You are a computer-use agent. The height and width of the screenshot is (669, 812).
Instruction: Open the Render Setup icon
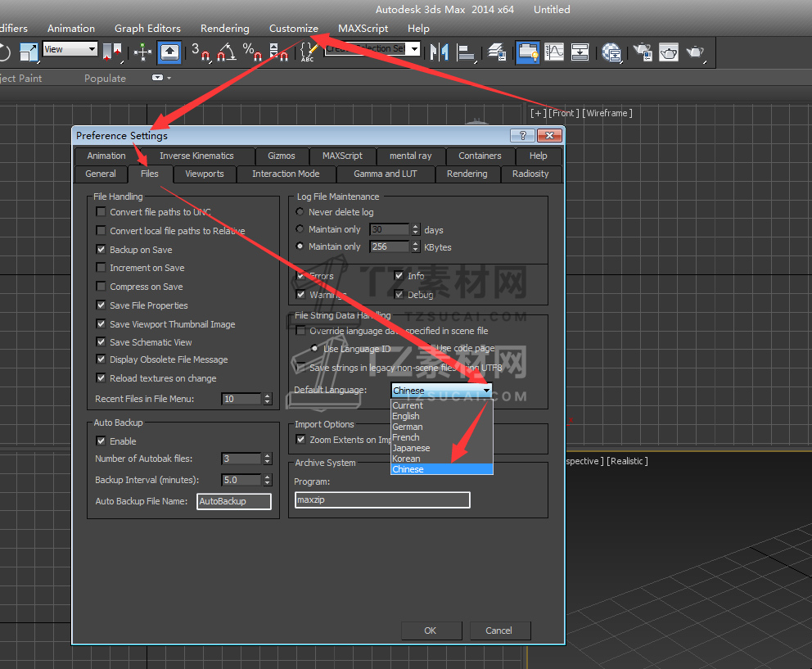(643, 52)
